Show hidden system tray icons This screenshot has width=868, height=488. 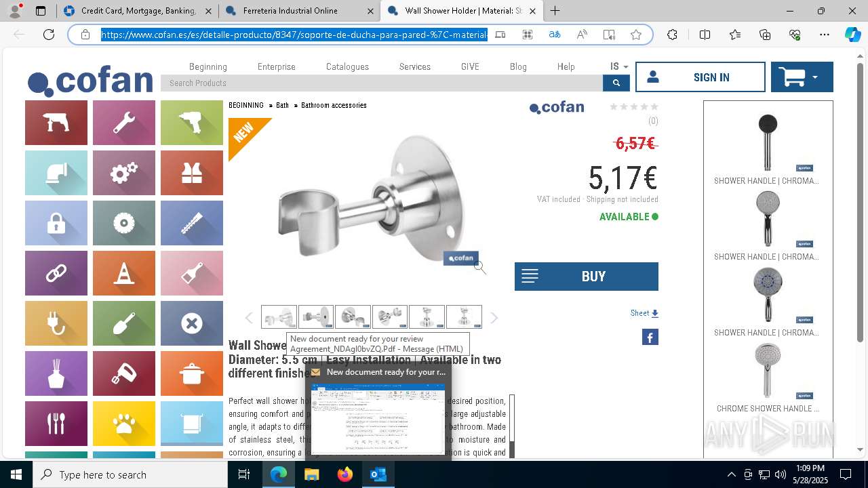coord(731,474)
